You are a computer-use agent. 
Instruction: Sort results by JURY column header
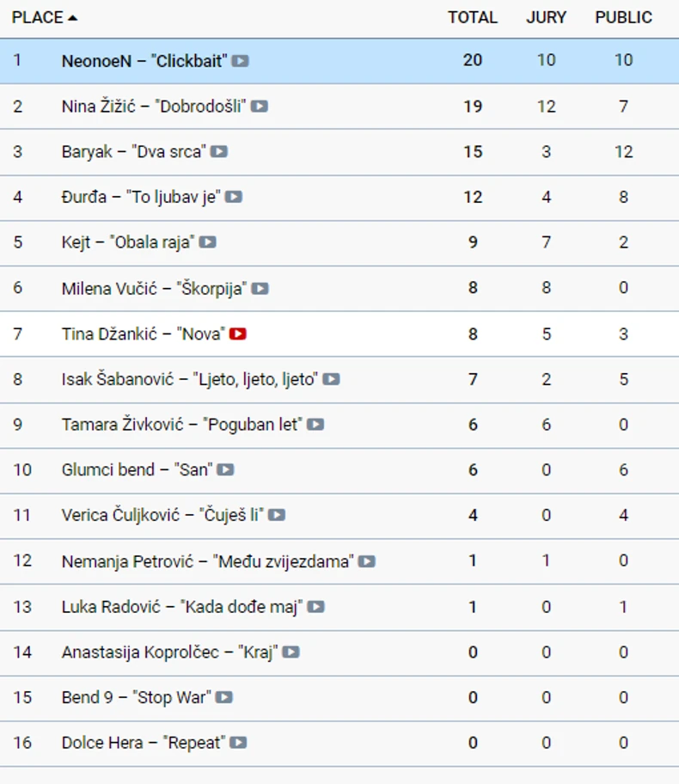[546, 17]
